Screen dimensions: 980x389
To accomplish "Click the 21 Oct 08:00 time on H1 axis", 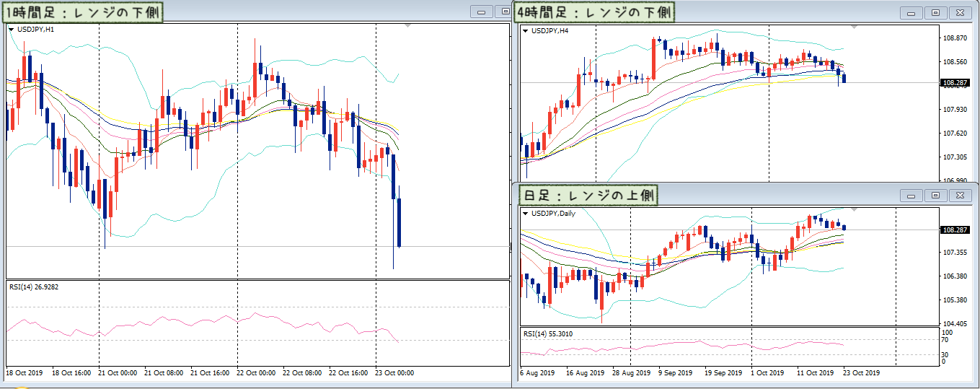I will coord(162,373).
